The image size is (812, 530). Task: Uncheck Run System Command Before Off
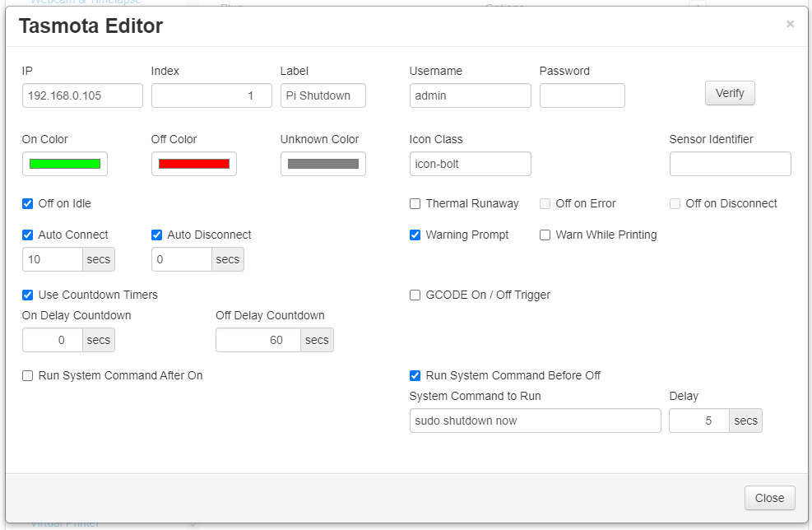pyautogui.click(x=415, y=375)
